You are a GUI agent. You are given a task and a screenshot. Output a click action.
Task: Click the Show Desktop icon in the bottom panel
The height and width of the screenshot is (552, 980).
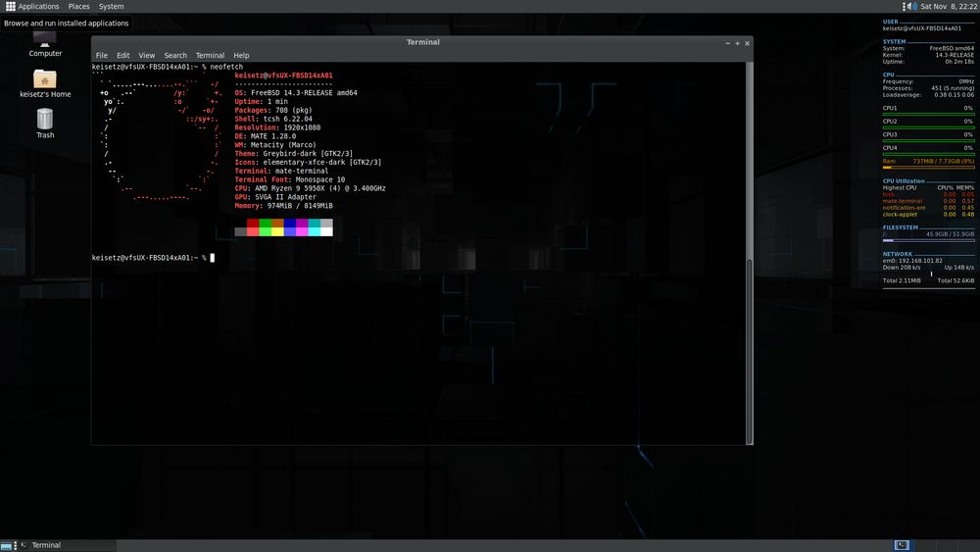click(6, 546)
